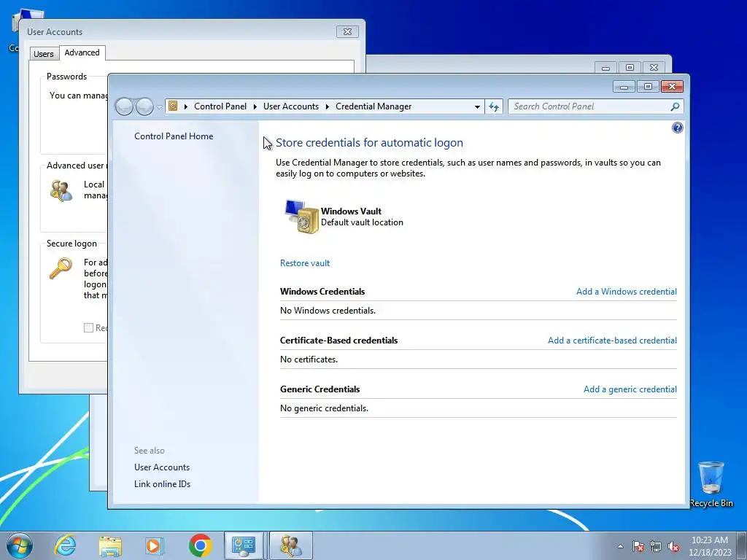Open User Accounts under See also
This screenshot has height=560, width=747.
click(162, 467)
